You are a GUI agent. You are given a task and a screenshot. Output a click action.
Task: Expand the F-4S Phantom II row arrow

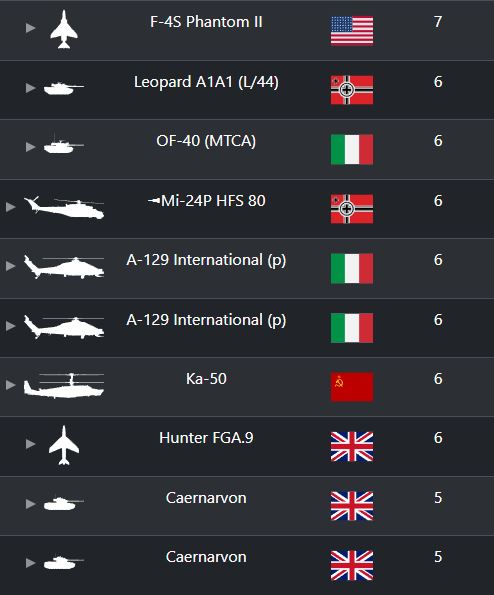click(30, 28)
